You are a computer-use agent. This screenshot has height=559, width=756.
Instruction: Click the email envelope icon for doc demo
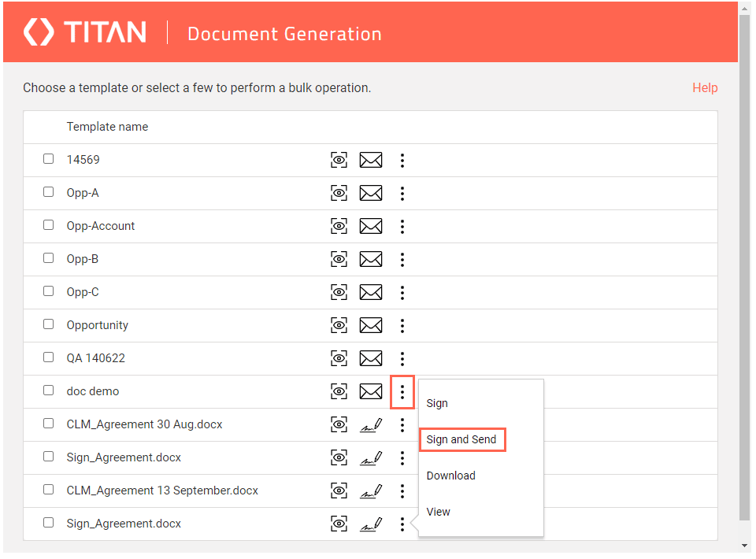pyautogui.click(x=371, y=392)
